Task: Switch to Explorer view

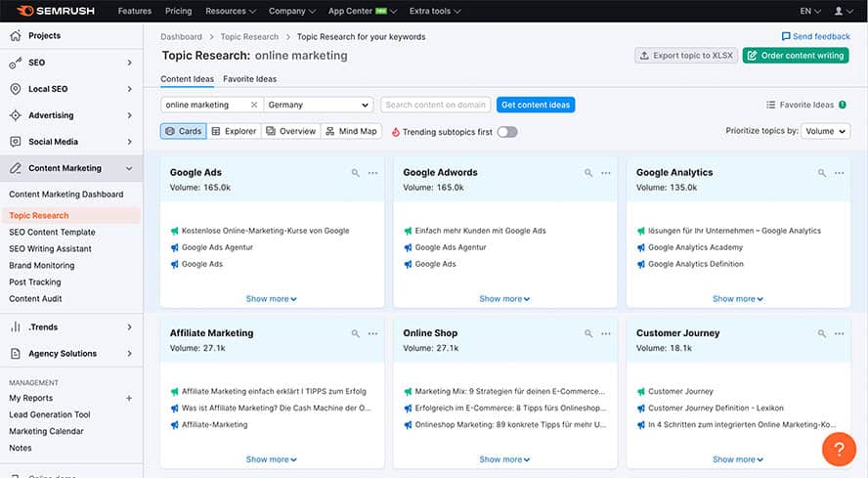Action: (x=235, y=131)
